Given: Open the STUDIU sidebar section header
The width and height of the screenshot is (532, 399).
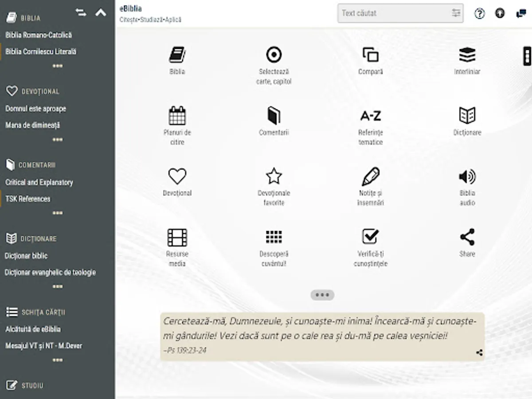Looking at the screenshot, I should [x=25, y=386].
